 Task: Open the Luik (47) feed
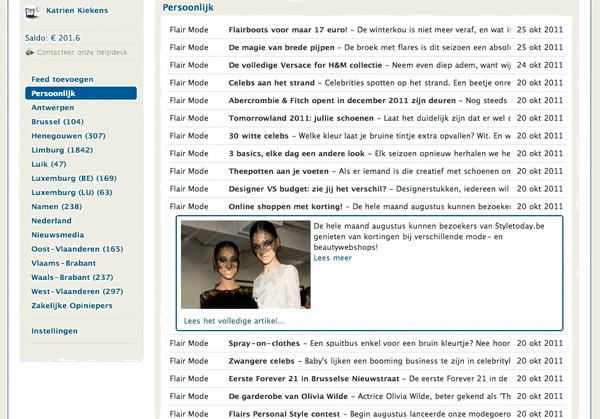tap(49, 164)
